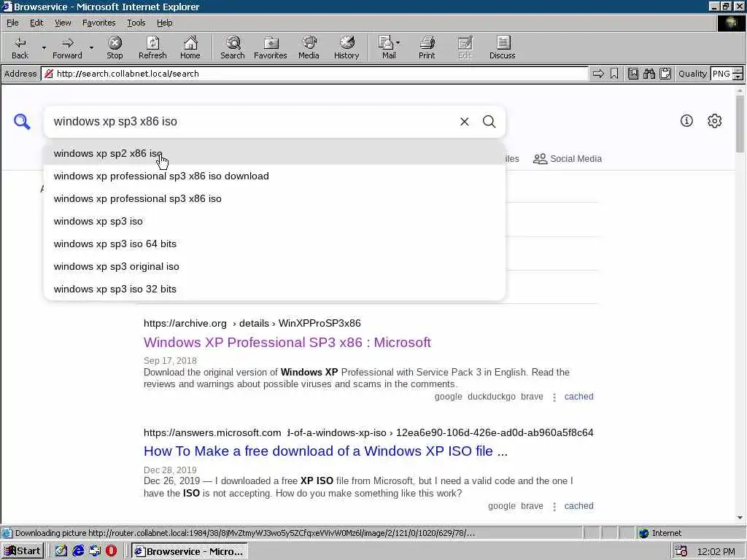Open the info circle icon
Image resolution: width=747 pixels, height=560 pixels.
coord(686,121)
